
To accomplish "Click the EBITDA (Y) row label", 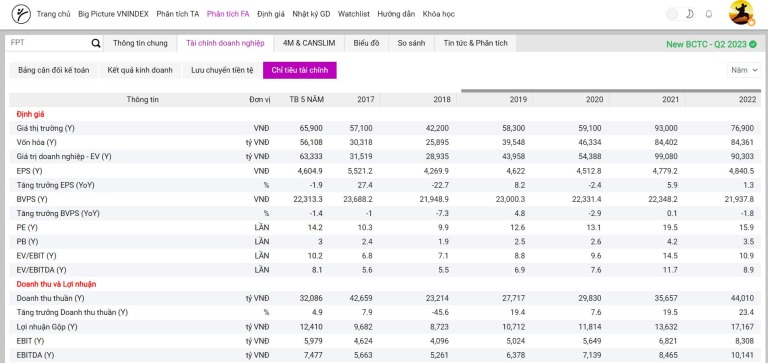I will click(35, 355).
